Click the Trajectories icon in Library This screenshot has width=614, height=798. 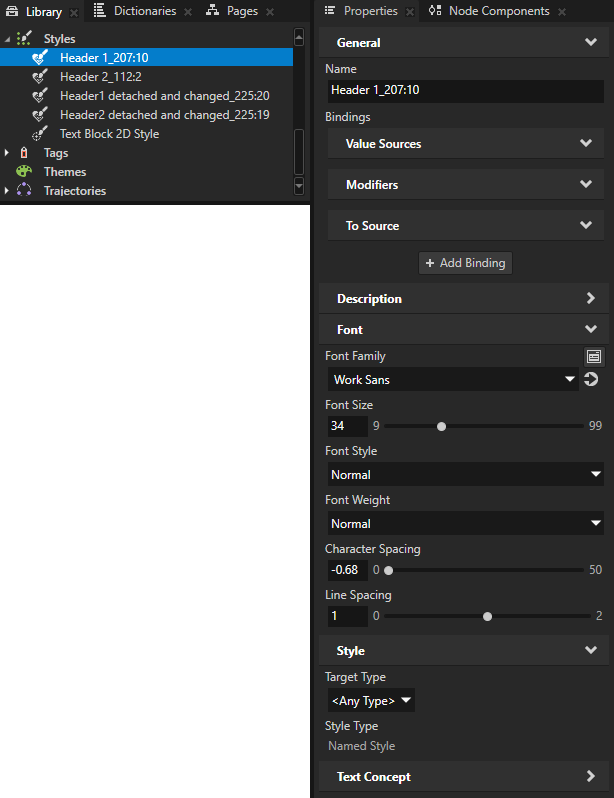[x=24, y=191]
